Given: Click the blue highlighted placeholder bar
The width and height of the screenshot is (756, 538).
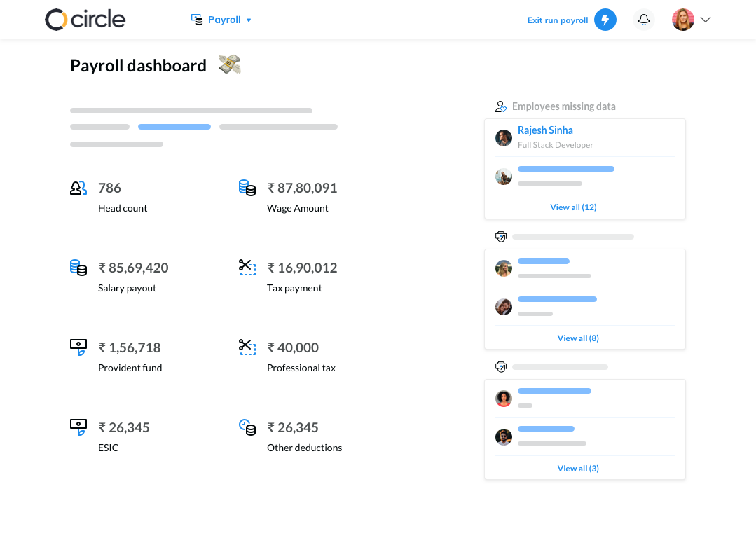Looking at the screenshot, I should click(174, 127).
